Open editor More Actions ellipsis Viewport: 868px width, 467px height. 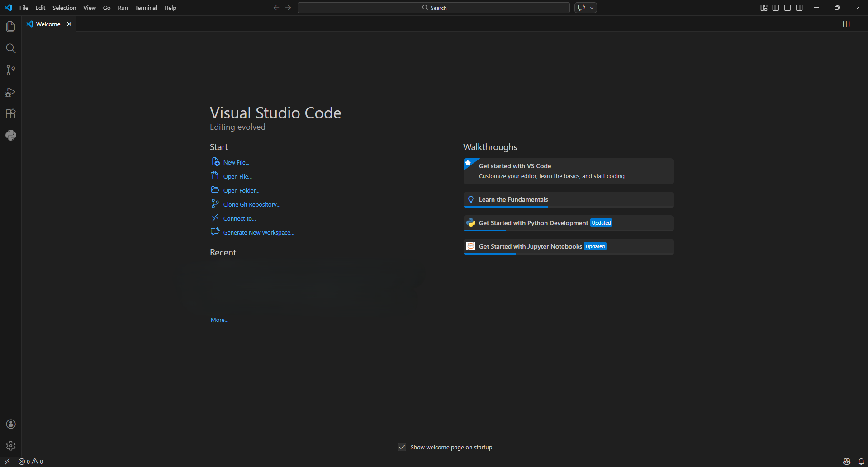858,24
